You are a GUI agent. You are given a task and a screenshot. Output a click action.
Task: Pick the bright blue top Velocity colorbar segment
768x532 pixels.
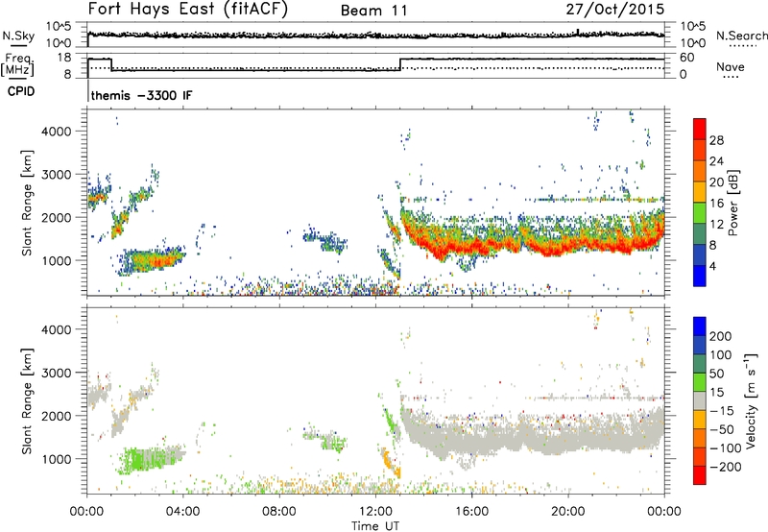point(700,326)
